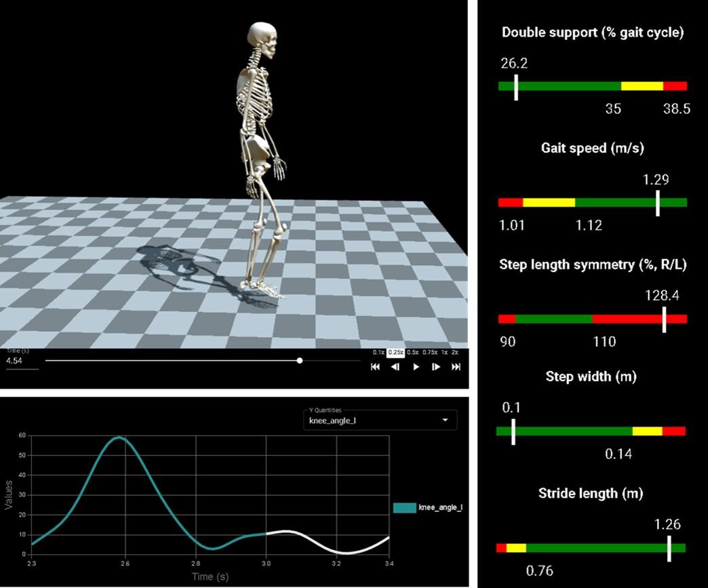Screen dimensions: 708x588
Task: Change playback speed to 2x
Action: click(x=456, y=352)
